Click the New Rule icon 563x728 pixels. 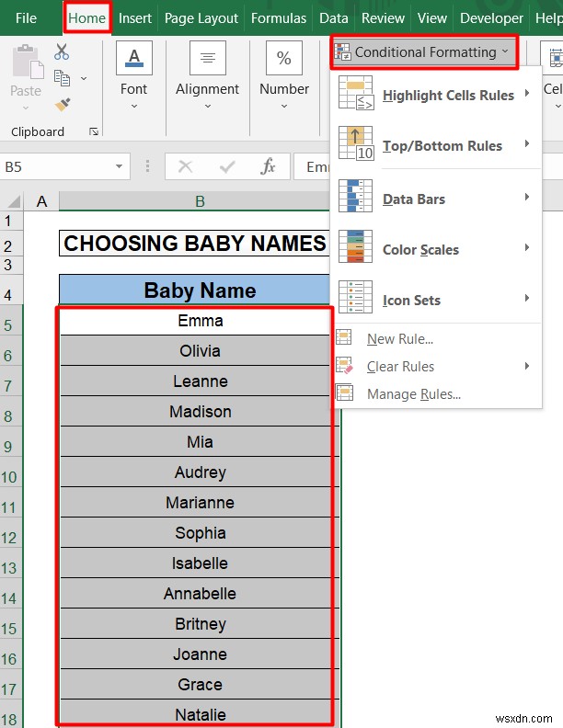click(x=344, y=337)
